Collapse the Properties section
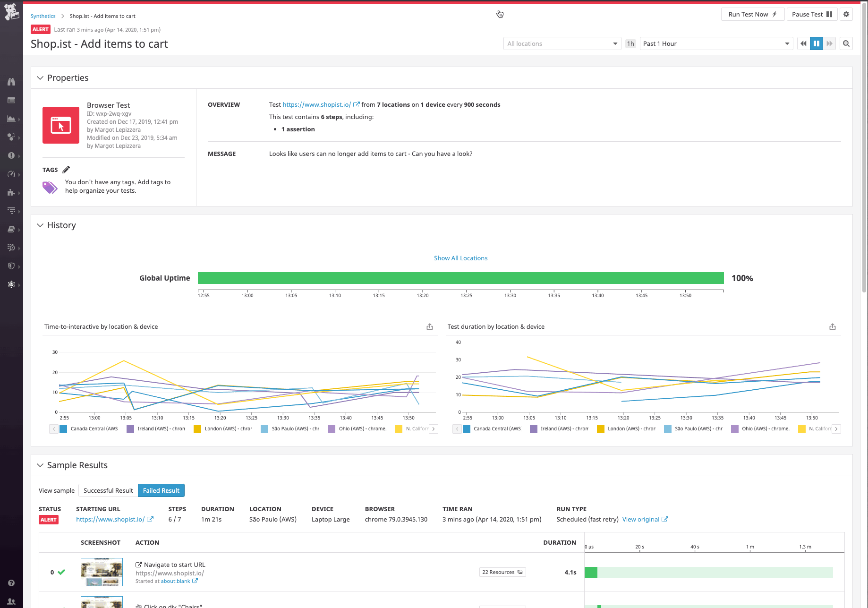Screen dimensions: 868x608 [40, 77]
